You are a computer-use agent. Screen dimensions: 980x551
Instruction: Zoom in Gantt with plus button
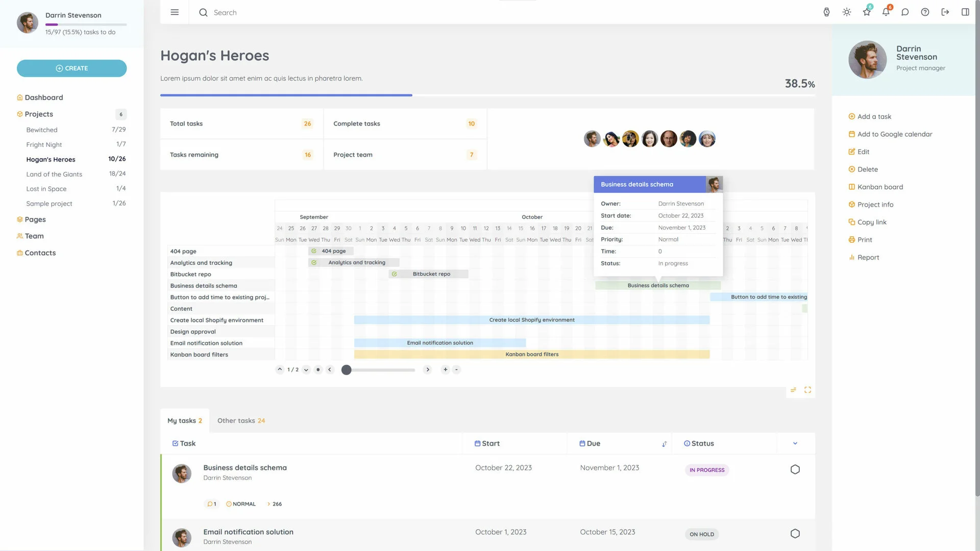tap(446, 370)
